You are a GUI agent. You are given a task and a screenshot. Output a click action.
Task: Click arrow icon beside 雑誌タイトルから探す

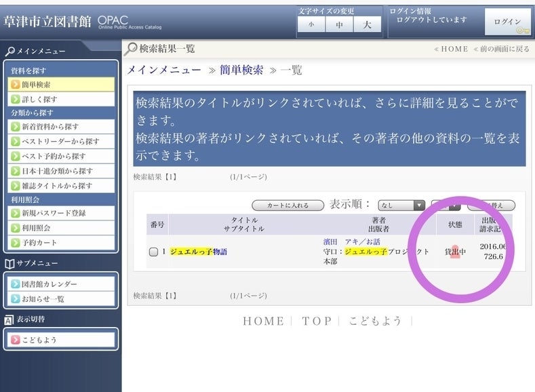click(16, 185)
